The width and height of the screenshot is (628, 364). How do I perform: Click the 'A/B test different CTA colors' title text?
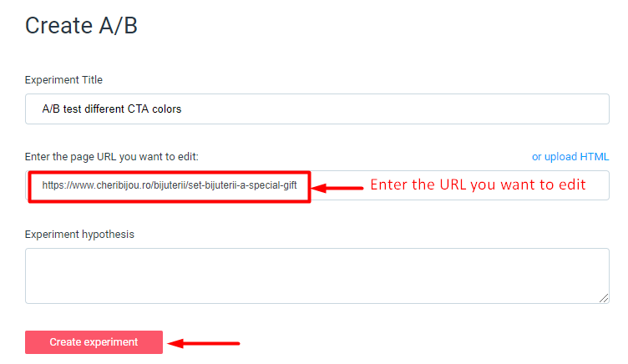(112, 109)
